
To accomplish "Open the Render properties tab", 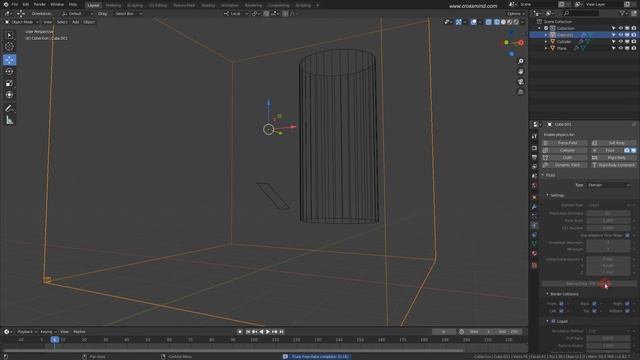I will (x=534, y=148).
